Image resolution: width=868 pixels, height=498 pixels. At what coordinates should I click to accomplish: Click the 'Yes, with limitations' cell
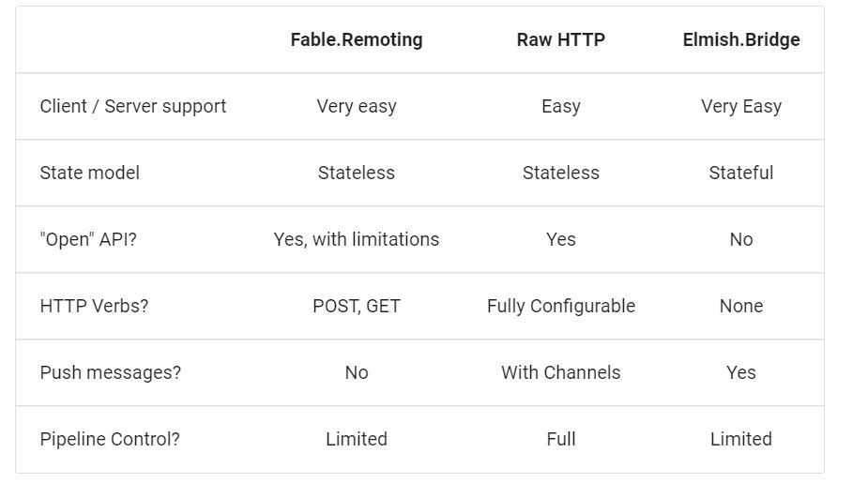click(357, 239)
